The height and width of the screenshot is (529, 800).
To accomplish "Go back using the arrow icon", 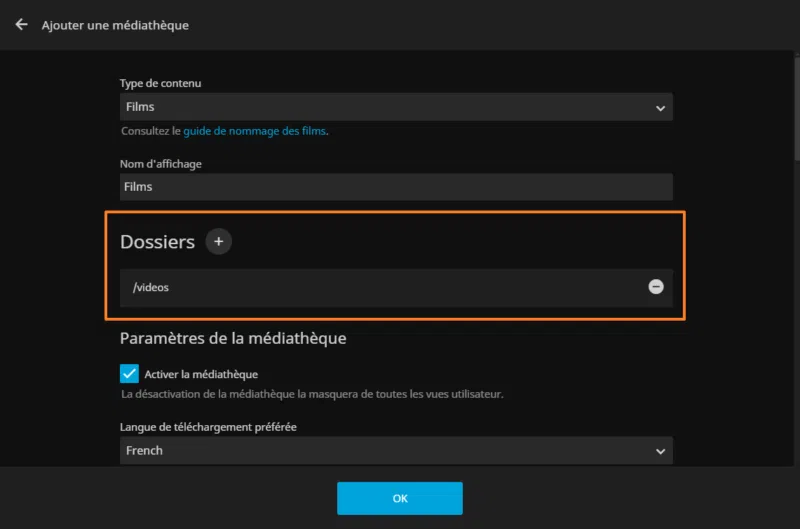I will (21, 24).
